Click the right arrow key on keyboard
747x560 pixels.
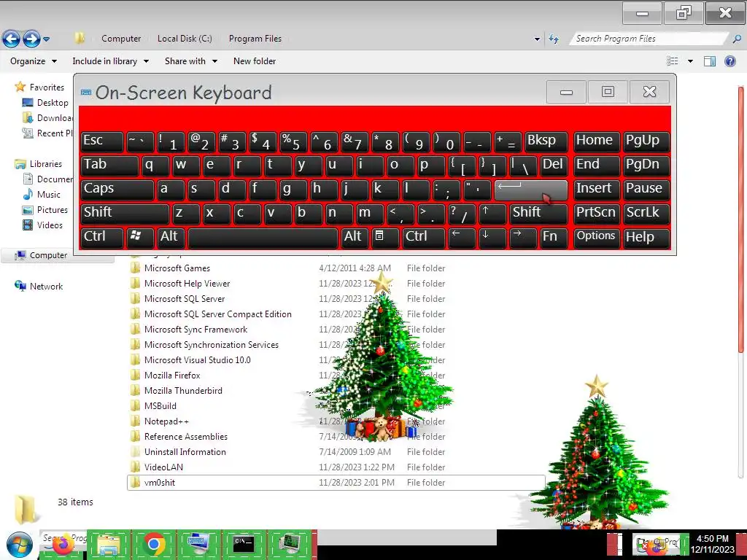click(523, 238)
